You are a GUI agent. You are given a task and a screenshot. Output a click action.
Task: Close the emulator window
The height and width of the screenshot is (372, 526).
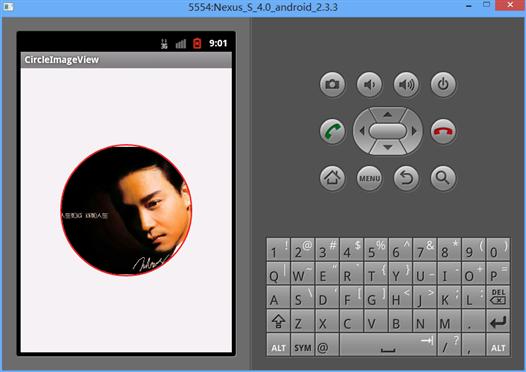pos(510,5)
